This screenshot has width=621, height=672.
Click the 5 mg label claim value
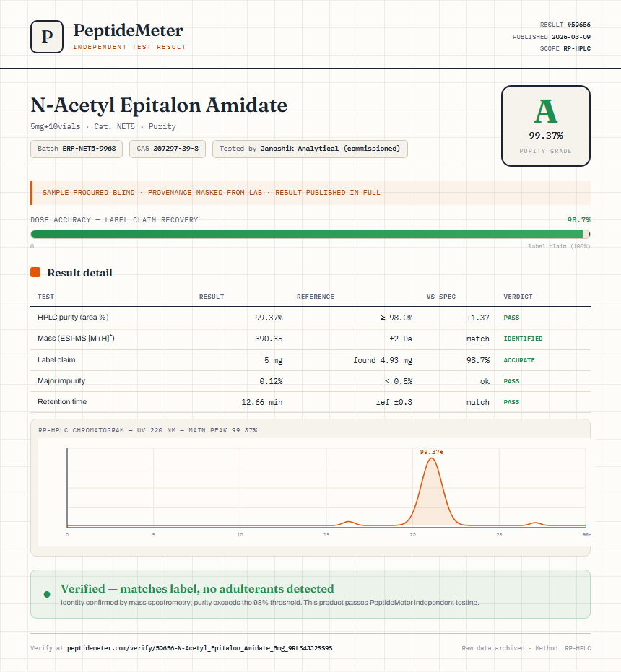(273, 360)
